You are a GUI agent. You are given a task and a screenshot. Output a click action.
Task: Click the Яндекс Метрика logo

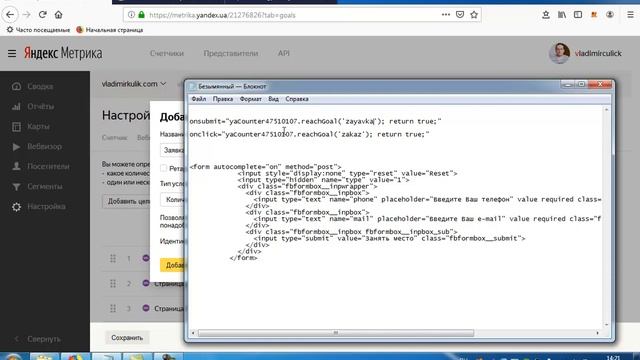[63, 53]
